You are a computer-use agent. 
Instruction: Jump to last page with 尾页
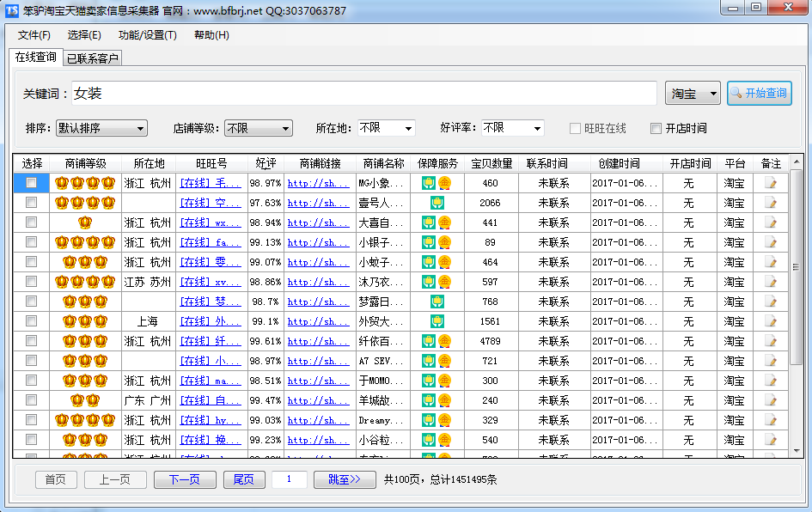point(244,479)
